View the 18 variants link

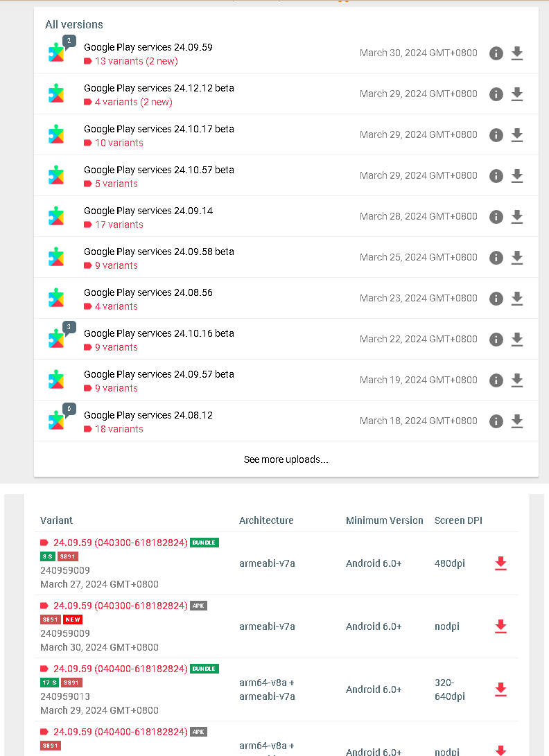[119, 429]
